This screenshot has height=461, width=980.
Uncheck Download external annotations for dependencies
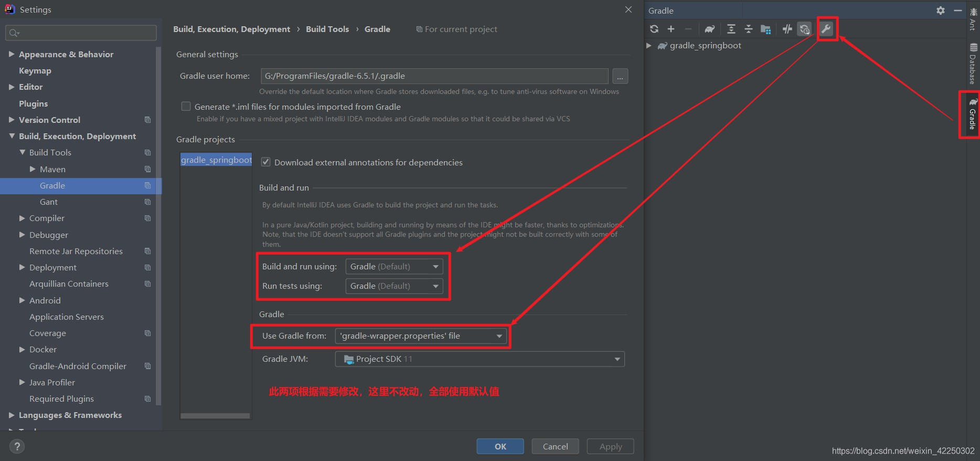coord(266,162)
